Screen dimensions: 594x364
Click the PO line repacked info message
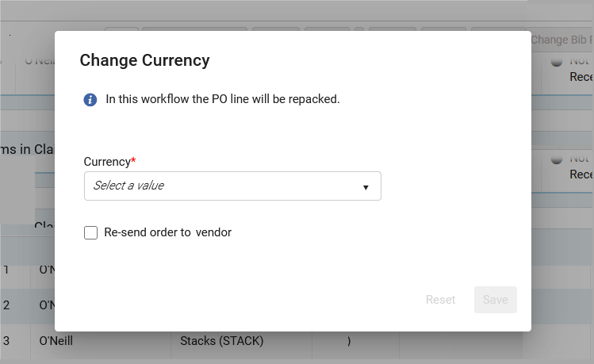[x=222, y=99]
